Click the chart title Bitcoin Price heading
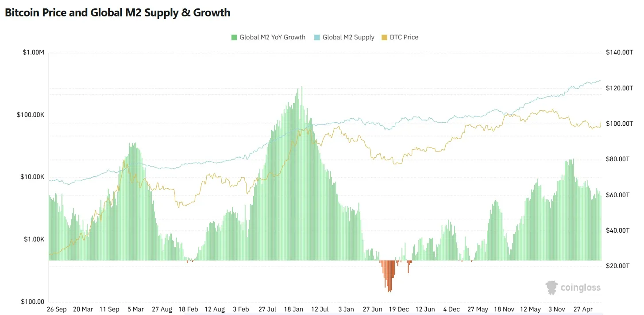The height and width of the screenshot is (315, 644). coord(118,12)
